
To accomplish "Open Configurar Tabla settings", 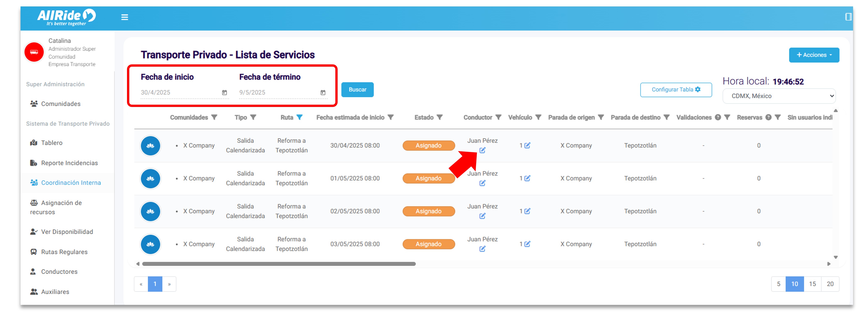I will click(x=676, y=90).
